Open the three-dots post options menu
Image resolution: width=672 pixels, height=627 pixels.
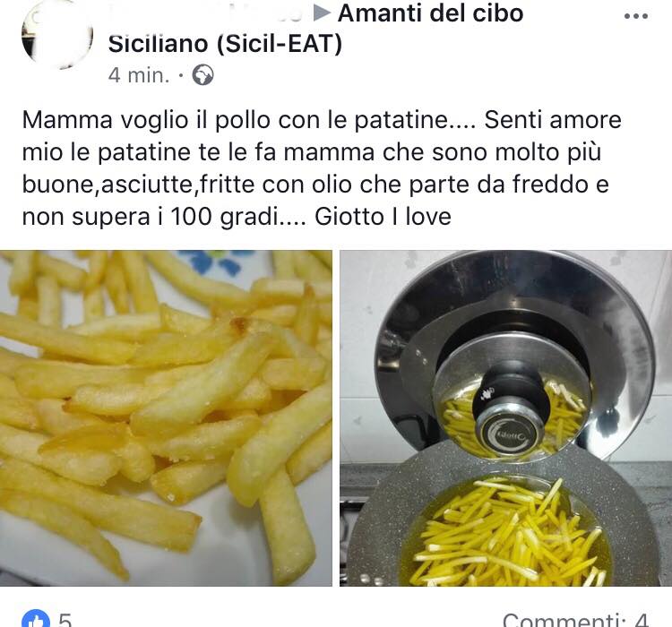coord(635,16)
